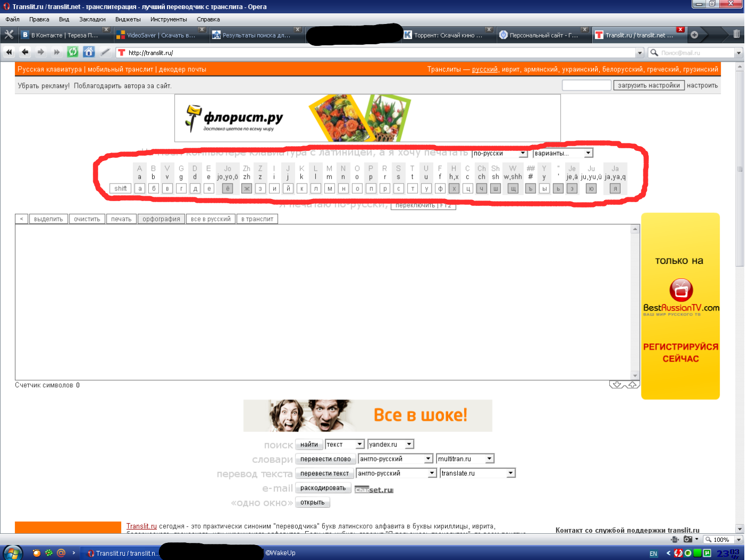Click the text area shrink down-arrow icon

pos(617,385)
